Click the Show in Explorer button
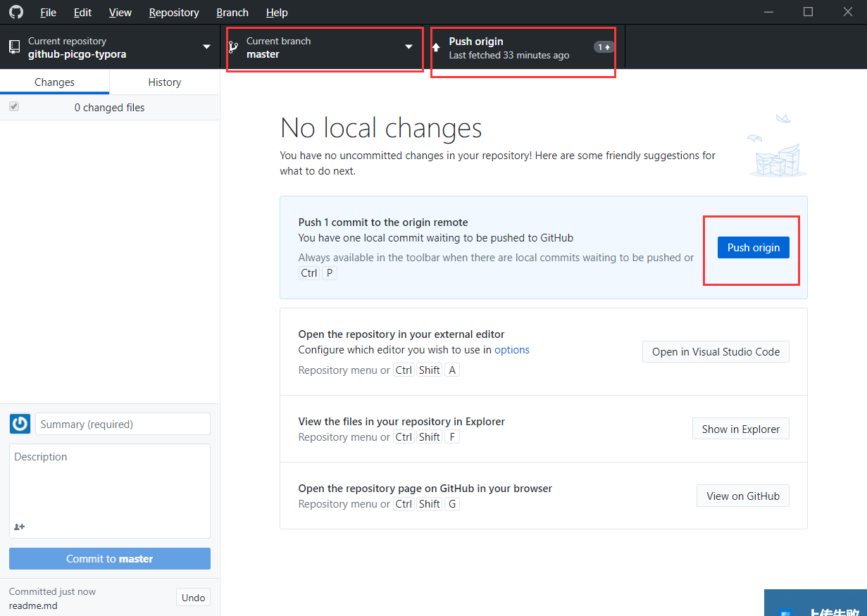 coord(741,429)
